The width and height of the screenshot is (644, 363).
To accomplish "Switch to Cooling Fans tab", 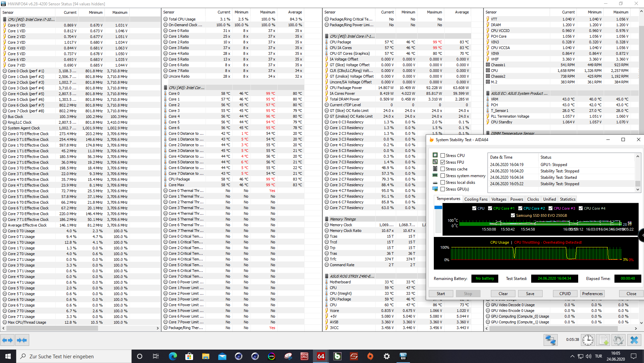I will tap(476, 199).
